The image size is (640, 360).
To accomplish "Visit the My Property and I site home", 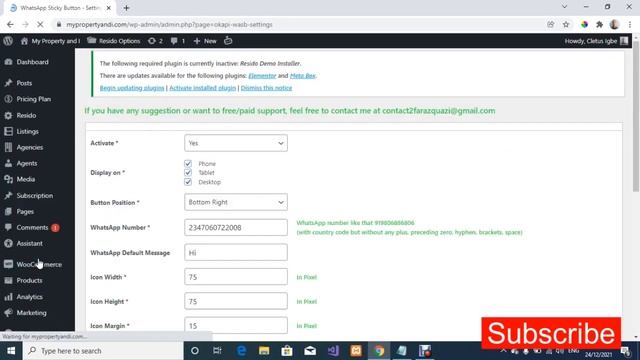I will click(x=50, y=41).
